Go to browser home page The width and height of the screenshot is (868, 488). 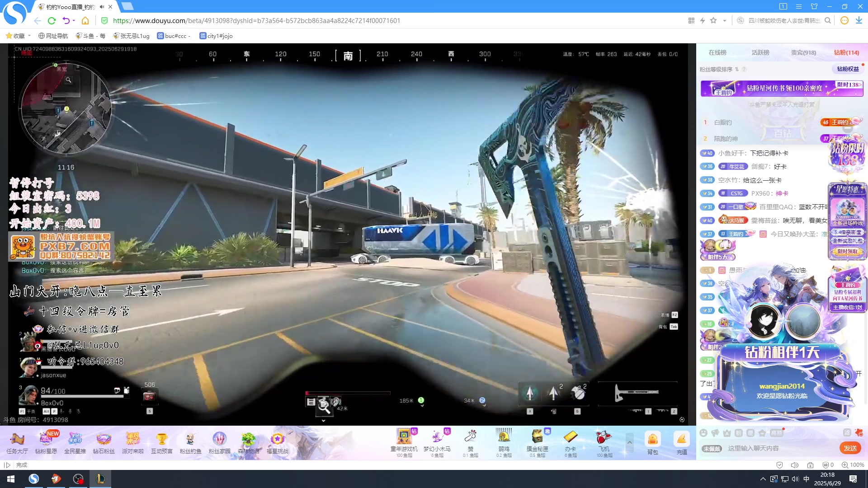tap(85, 20)
